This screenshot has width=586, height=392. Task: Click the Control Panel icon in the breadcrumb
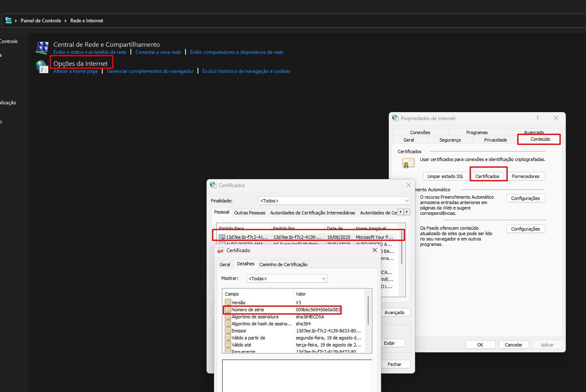[x=8, y=20]
